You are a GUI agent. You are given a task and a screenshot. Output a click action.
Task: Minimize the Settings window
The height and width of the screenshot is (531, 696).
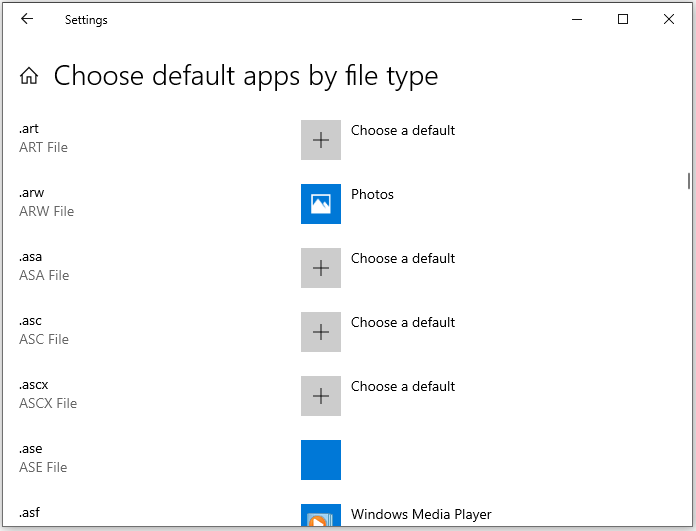(577, 19)
